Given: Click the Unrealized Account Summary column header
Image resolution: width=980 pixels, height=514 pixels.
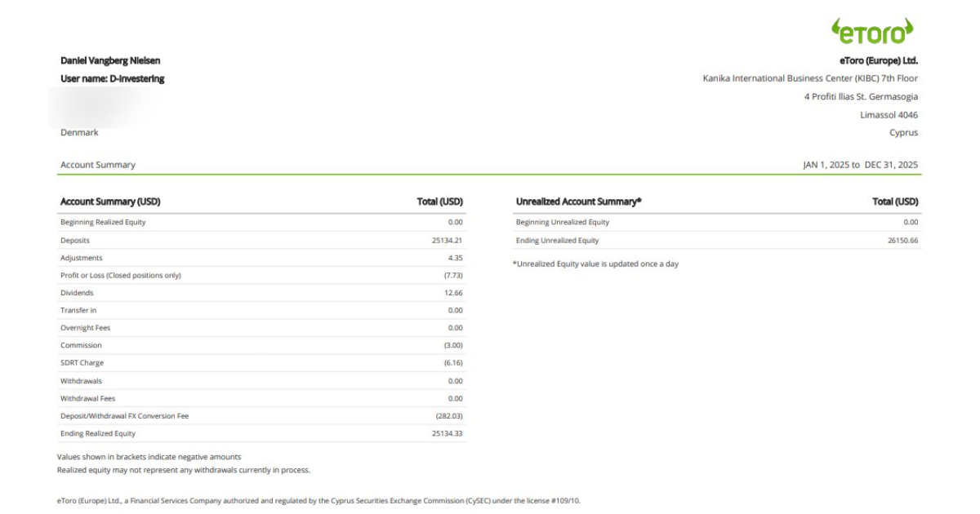Looking at the screenshot, I should pos(579,202).
